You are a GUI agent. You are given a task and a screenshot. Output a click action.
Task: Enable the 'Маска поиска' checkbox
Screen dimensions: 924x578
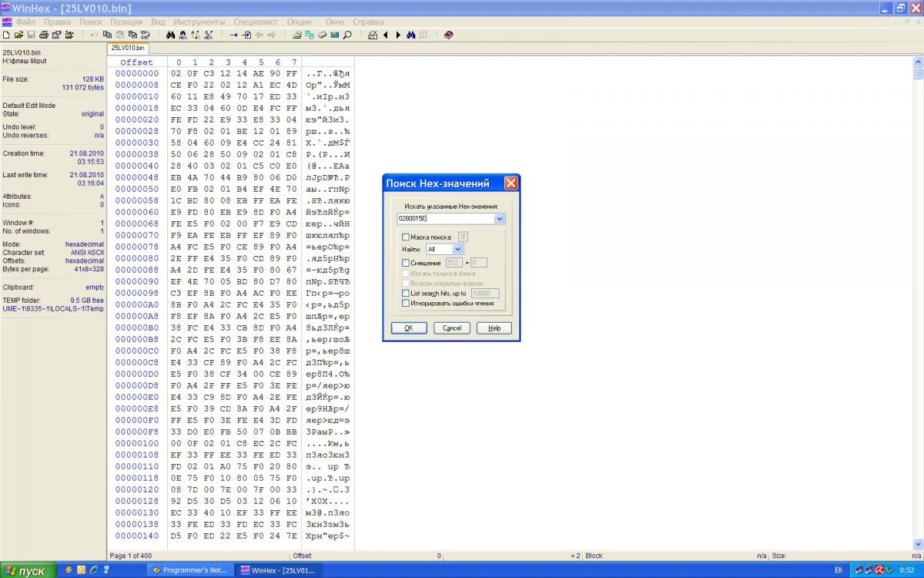point(406,237)
